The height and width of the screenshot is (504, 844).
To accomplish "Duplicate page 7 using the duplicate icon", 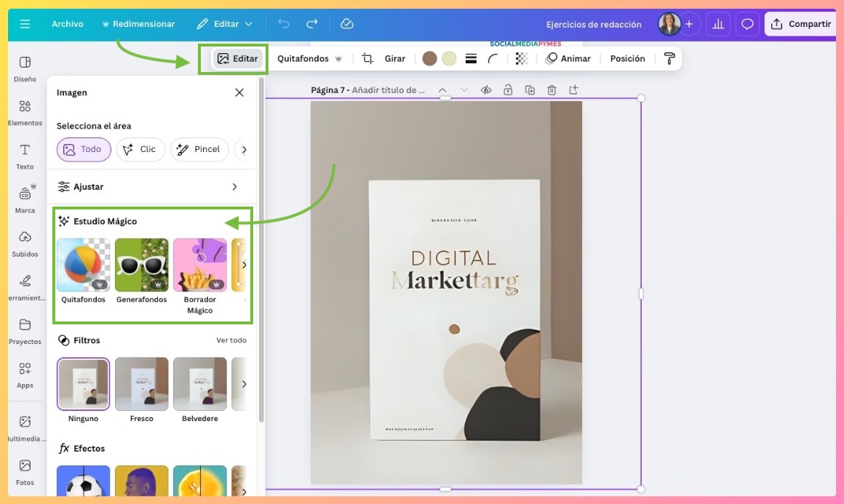I will pos(530,90).
